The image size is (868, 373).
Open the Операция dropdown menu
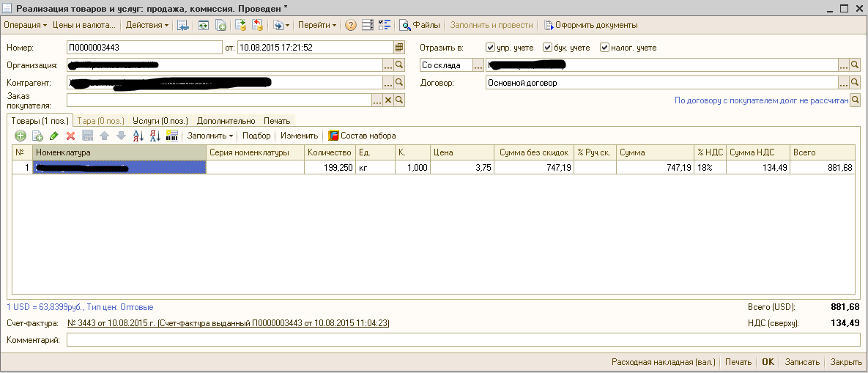pos(25,25)
